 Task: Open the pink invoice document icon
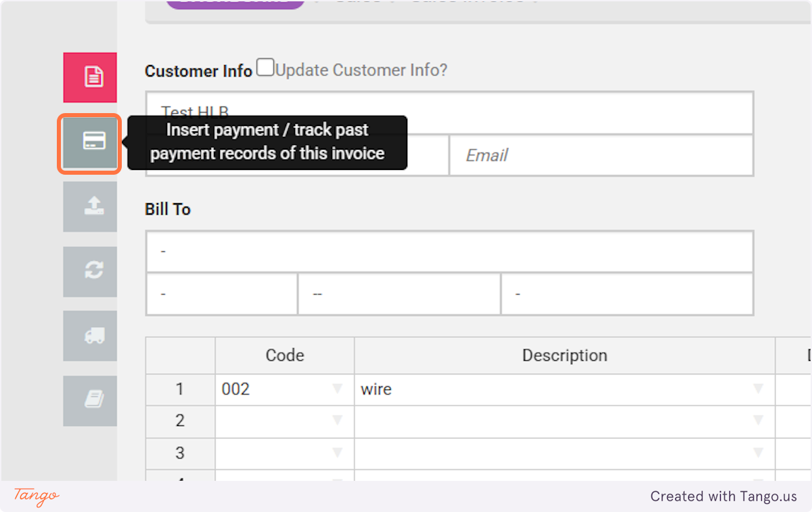point(90,77)
